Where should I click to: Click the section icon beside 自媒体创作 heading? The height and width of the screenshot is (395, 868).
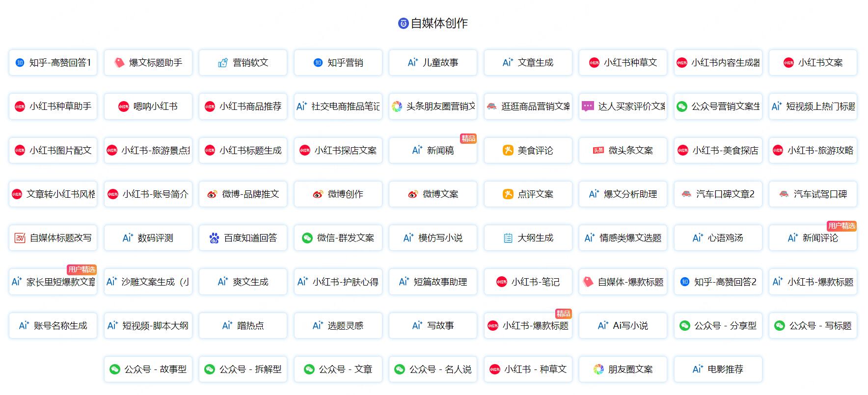click(403, 24)
